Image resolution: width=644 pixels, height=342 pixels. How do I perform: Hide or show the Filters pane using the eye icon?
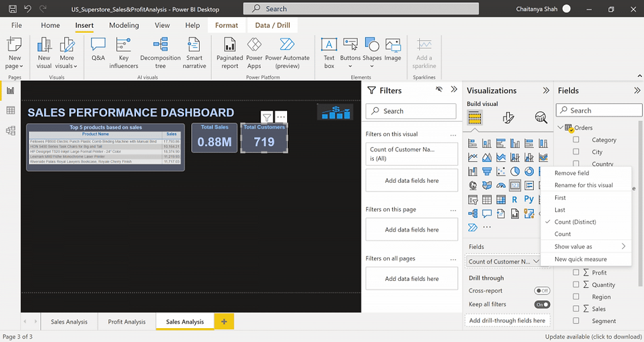(439, 89)
